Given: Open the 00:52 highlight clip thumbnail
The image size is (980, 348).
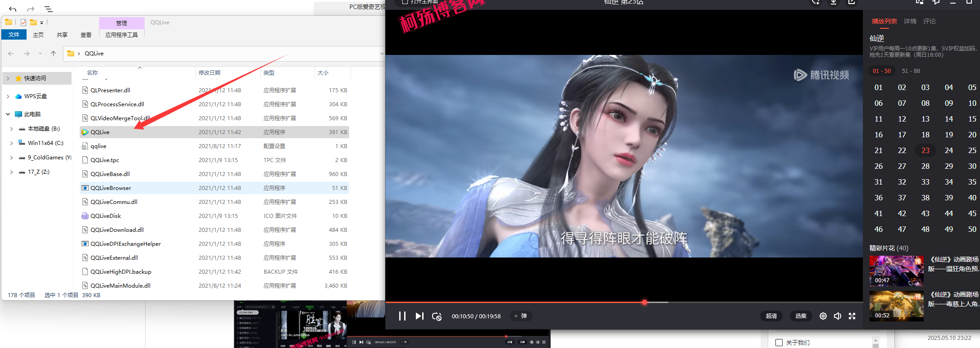Looking at the screenshot, I should coord(896,306).
